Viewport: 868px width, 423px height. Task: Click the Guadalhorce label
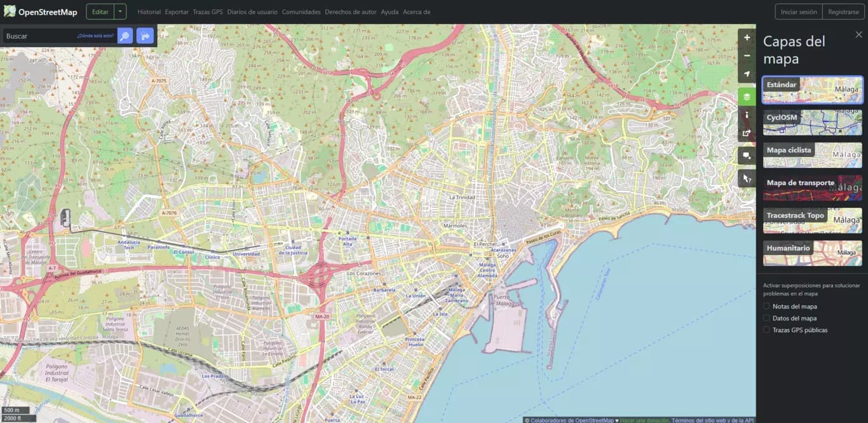[188, 415]
